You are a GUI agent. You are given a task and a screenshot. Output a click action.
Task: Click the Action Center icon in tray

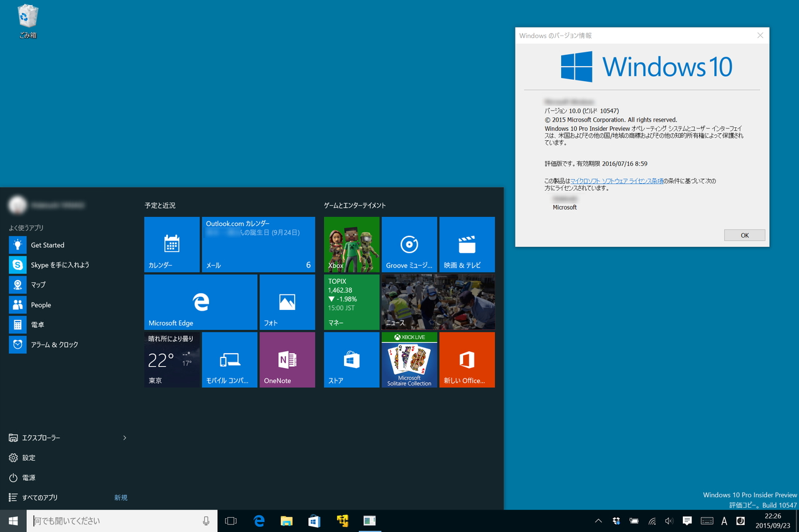(687, 521)
